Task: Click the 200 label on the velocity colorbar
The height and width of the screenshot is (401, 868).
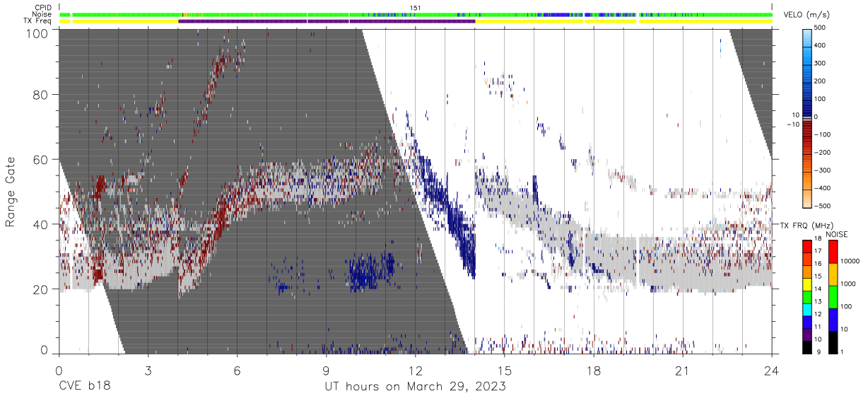Action: (821, 81)
